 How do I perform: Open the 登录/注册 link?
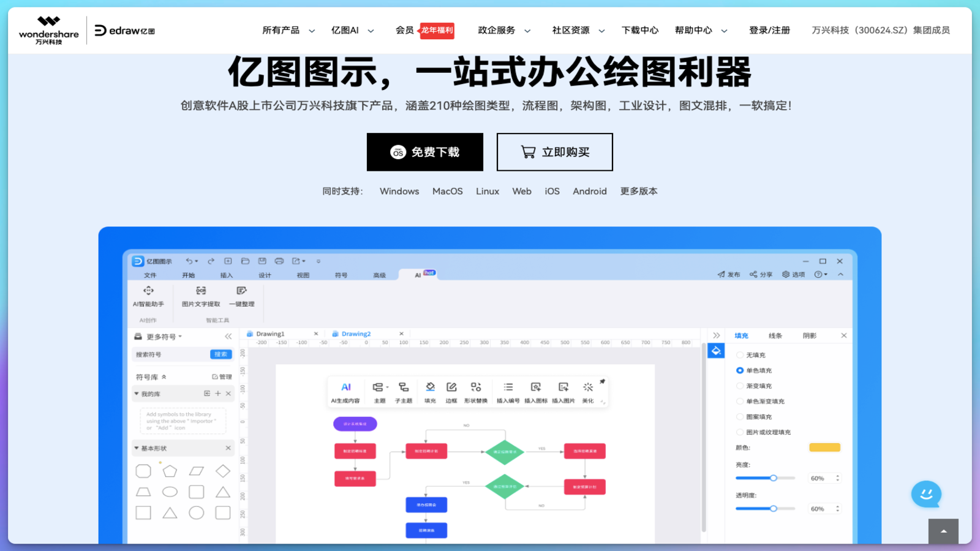click(x=769, y=29)
